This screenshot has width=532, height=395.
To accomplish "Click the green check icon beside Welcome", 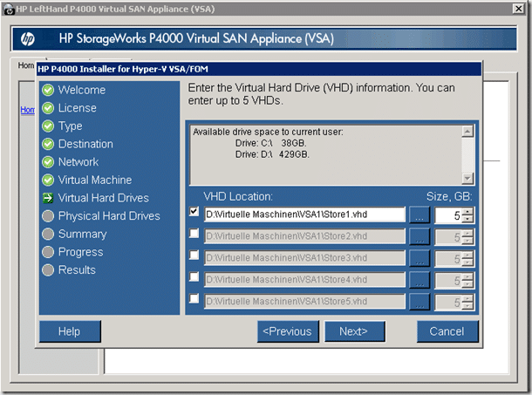I will point(48,90).
